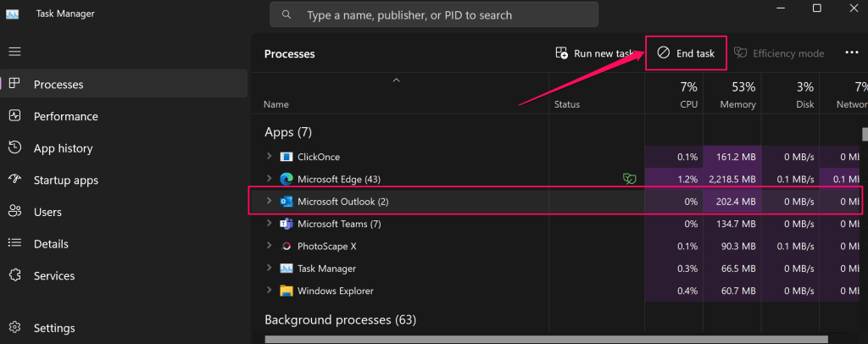Image resolution: width=868 pixels, height=344 pixels.
Task: Sort processes by Memory column
Action: click(732, 94)
